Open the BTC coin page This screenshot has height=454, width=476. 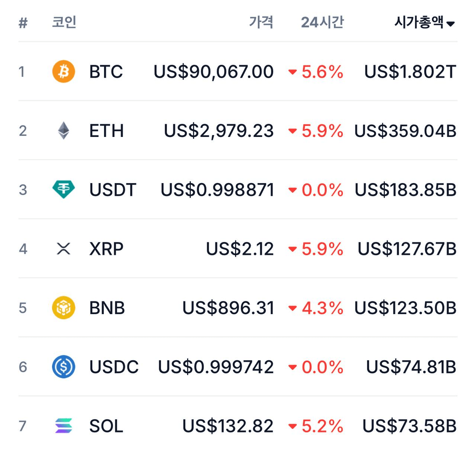coord(106,71)
